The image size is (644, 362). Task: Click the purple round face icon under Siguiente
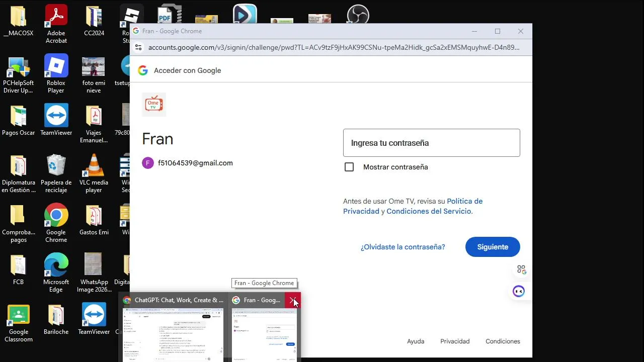(519, 292)
